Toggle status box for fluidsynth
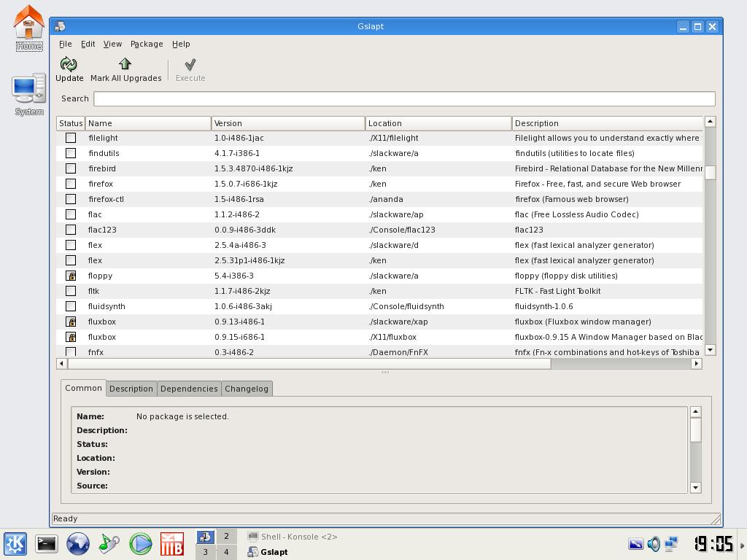 click(71, 306)
